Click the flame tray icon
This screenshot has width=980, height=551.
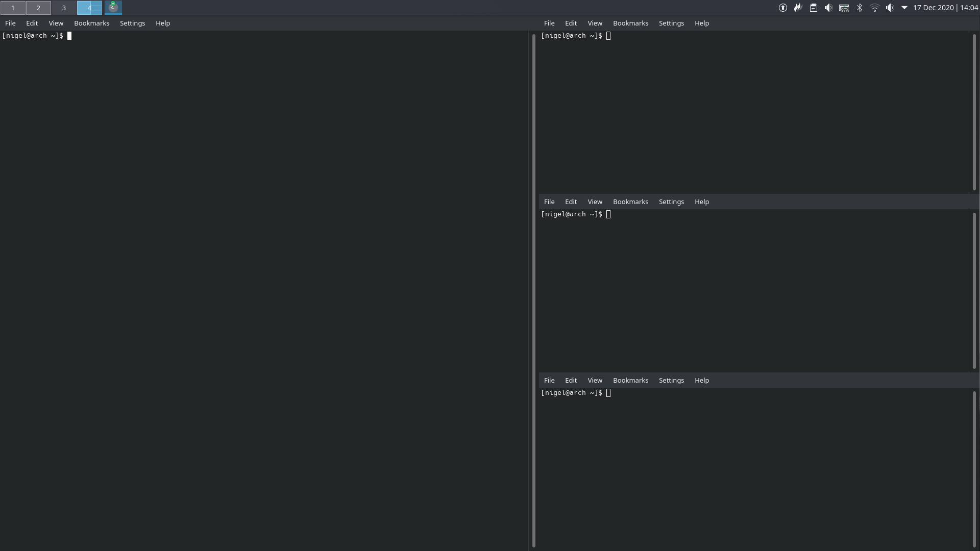tap(798, 8)
